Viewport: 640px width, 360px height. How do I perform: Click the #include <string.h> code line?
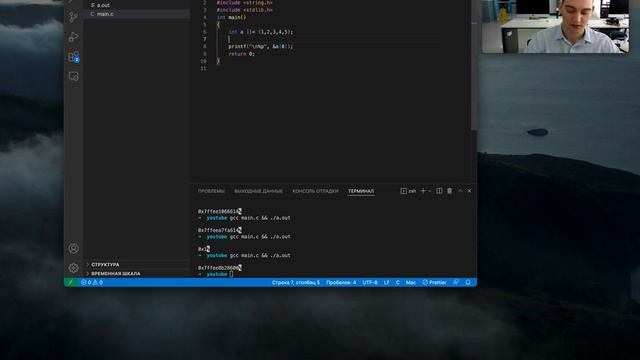coord(244,2)
